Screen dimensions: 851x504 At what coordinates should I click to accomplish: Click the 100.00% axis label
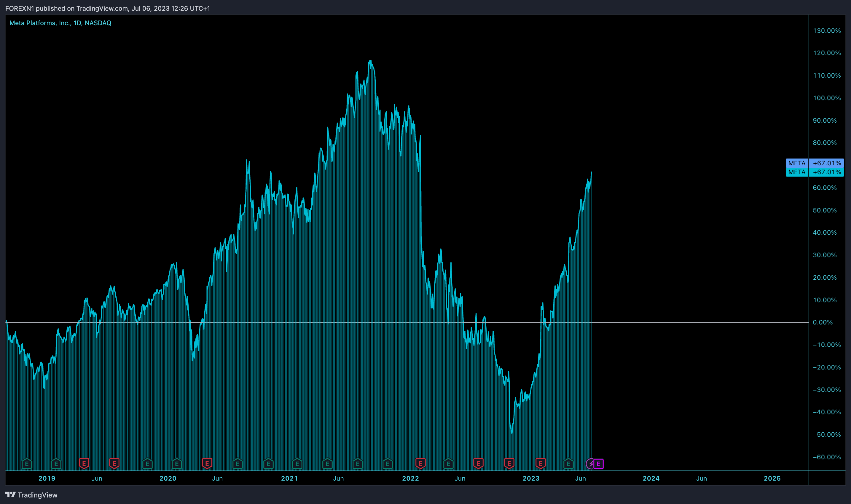pos(826,98)
